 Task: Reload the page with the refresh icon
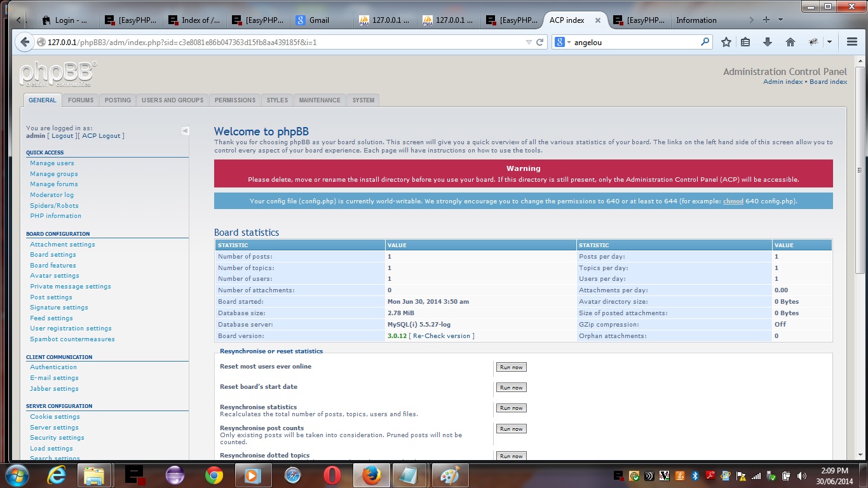click(540, 42)
